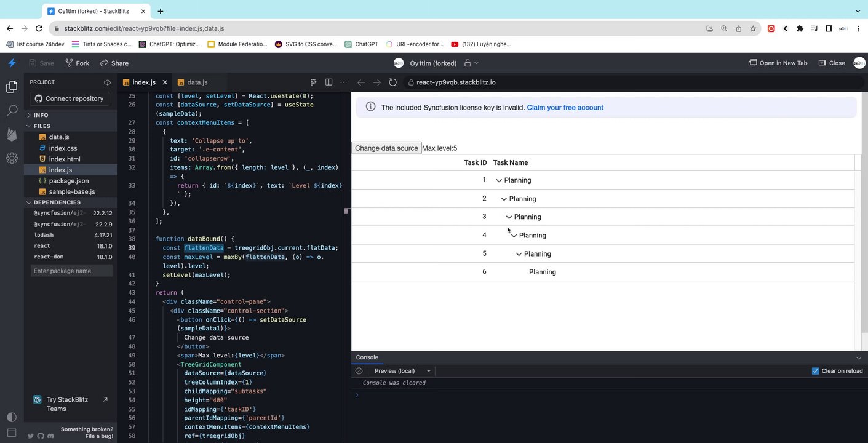The image size is (868, 443).
Task: Toggle the color theme icon at bottom left
Action: click(11, 417)
